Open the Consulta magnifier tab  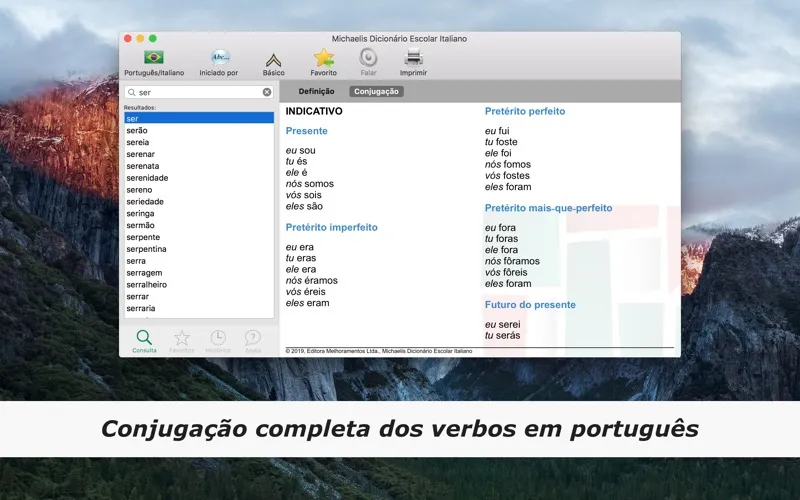point(144,338)
